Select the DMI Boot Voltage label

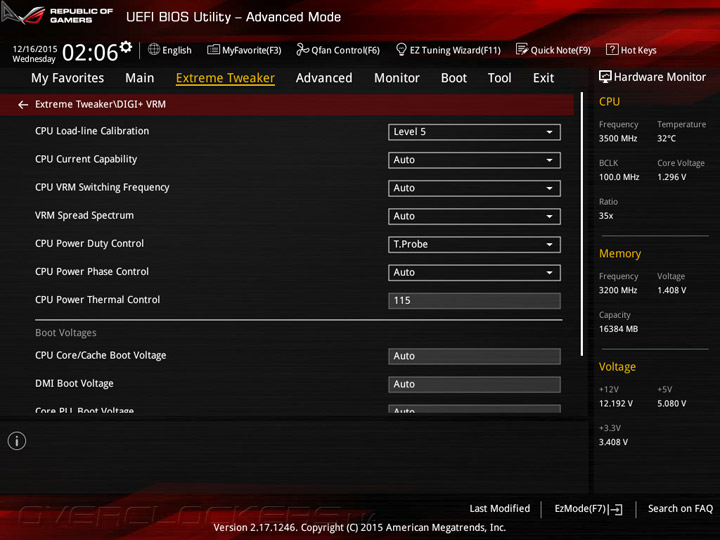pos(74,383)
